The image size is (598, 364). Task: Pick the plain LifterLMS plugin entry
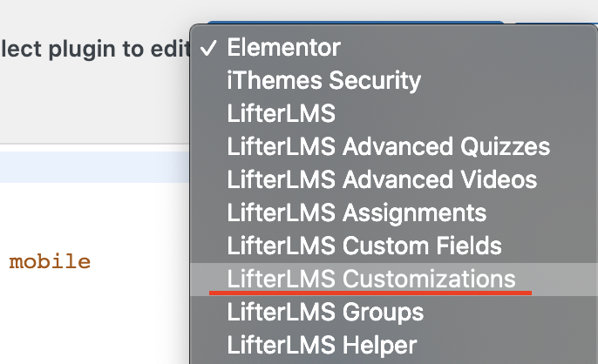pyautogui.click(x=394, y=113)
